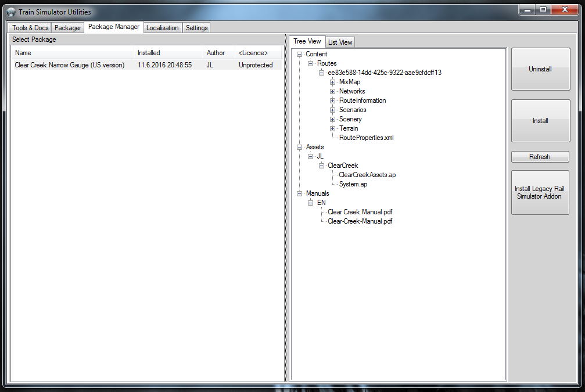Open the Tools & Docs tab

pos(30,28)
